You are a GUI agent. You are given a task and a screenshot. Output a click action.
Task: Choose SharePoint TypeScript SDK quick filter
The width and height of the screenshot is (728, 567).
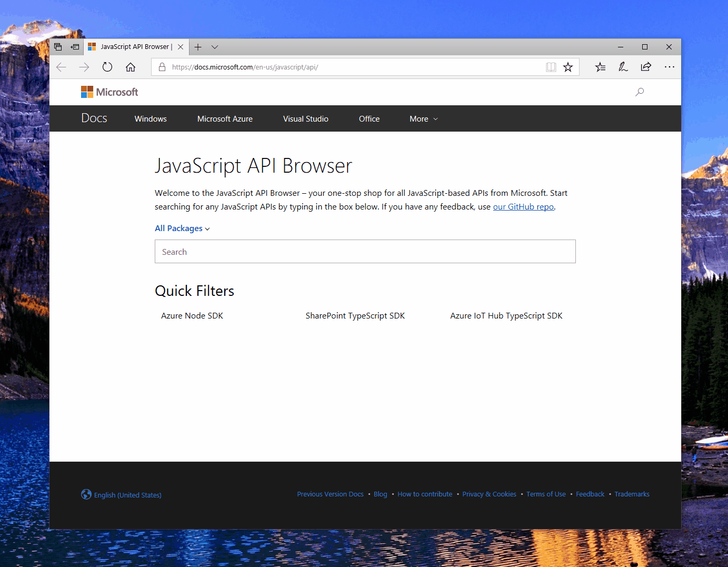[355, 316]
